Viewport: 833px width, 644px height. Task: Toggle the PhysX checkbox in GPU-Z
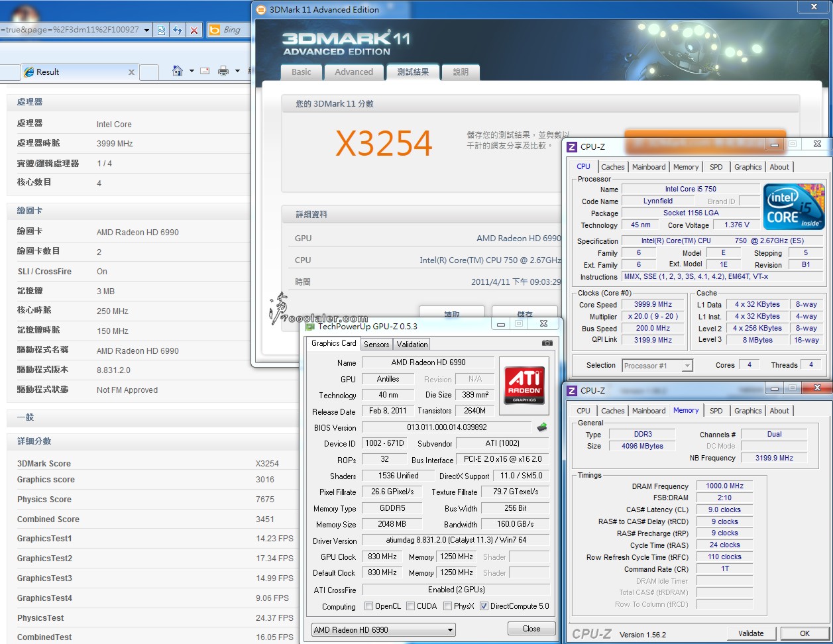(x=448, y=606)
